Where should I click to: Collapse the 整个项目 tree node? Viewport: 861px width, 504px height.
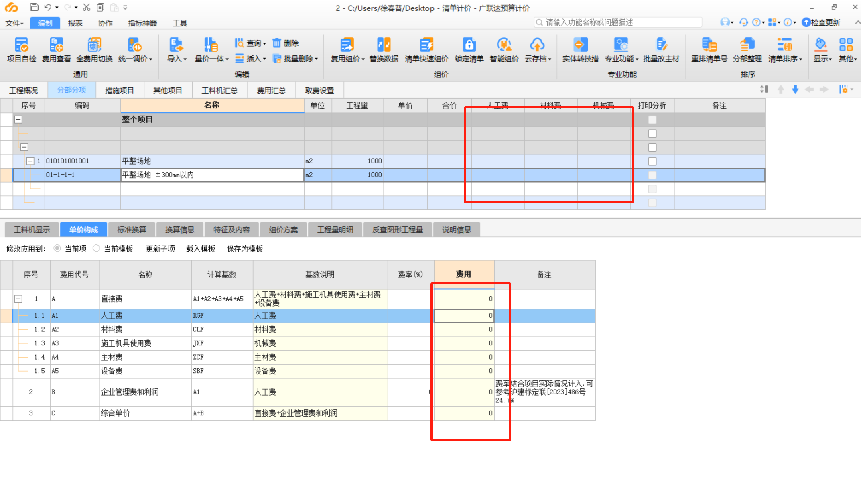[x=18, y=120]
